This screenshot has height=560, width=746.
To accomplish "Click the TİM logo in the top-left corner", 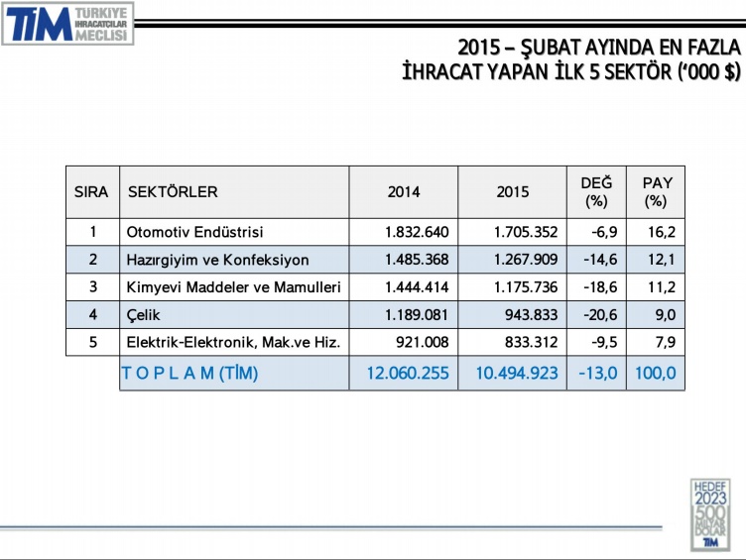I will [67, 24].
